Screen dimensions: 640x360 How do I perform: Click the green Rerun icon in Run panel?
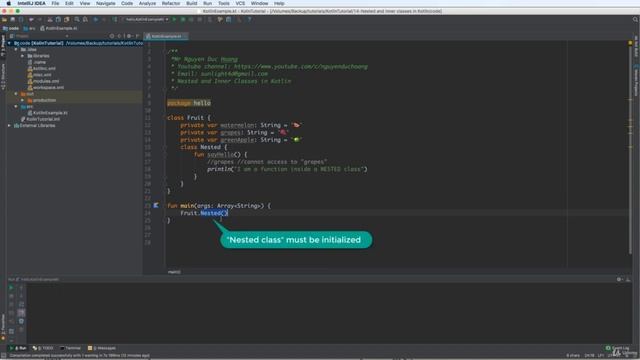(11, 287)
